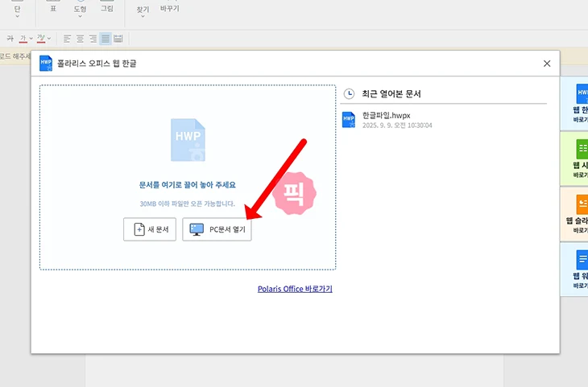Viewport: 588px width, 387px height.
Task: Click the 바꾸기 replace ribbon button
Action: point(169,8)
